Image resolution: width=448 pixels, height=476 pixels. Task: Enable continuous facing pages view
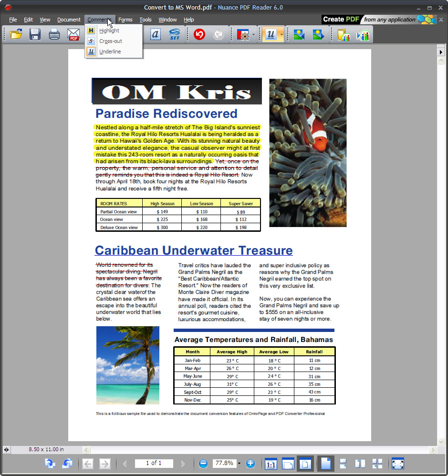(378, 463)
